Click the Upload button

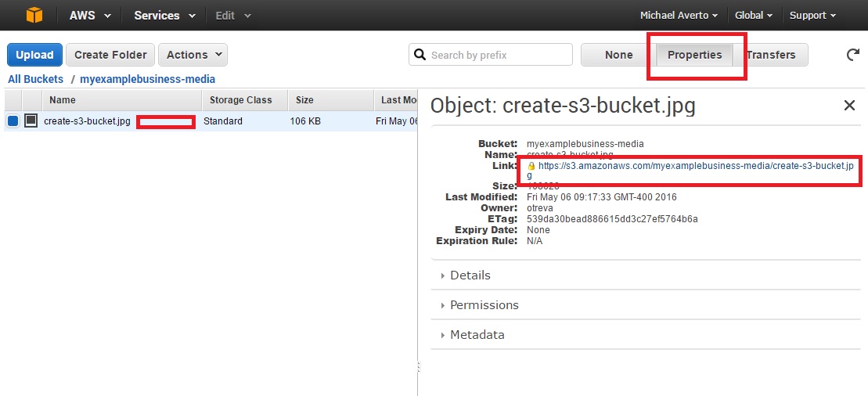tap(34, 55)
